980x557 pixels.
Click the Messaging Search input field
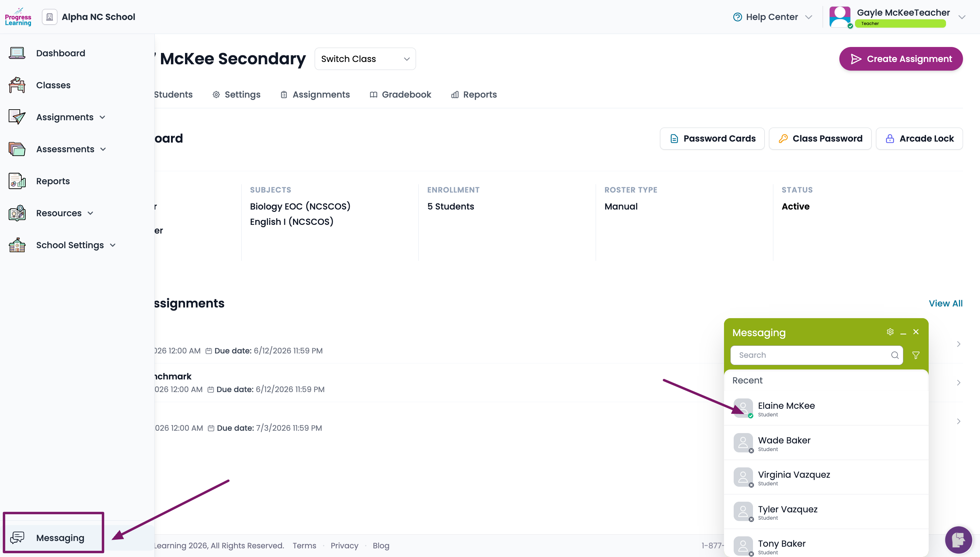pyautogui.click(x=817, y=355)
